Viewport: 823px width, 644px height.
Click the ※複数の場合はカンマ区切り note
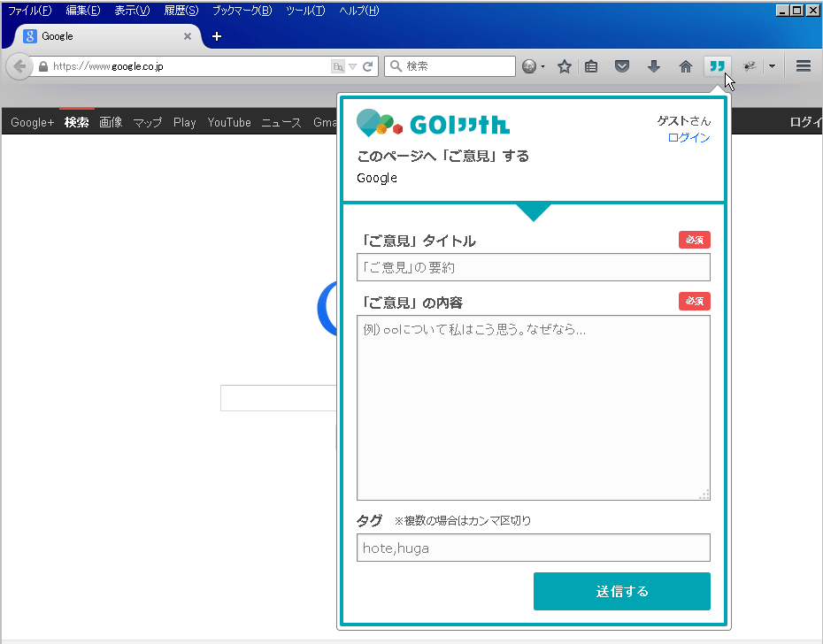click(x=463, y=521)
